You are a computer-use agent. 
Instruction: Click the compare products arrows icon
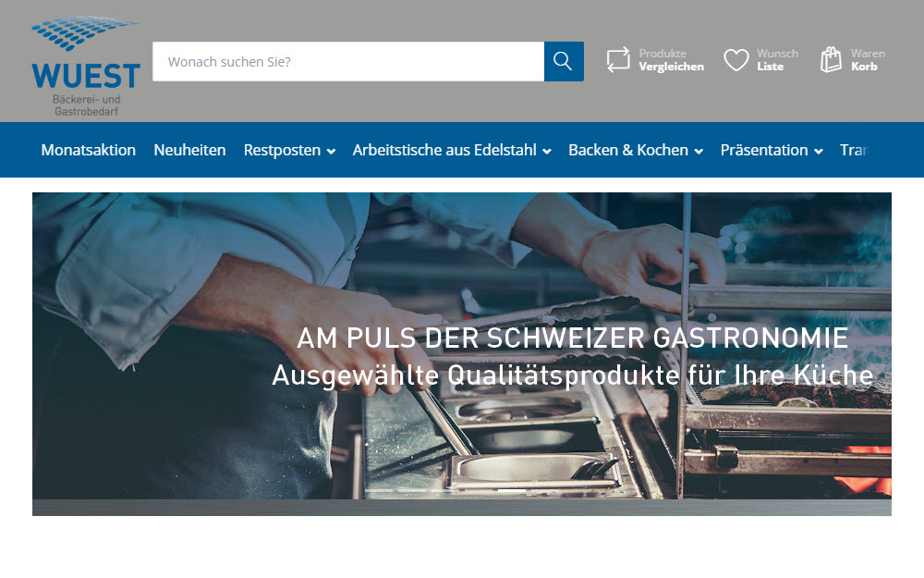click(x=618, y=60)
